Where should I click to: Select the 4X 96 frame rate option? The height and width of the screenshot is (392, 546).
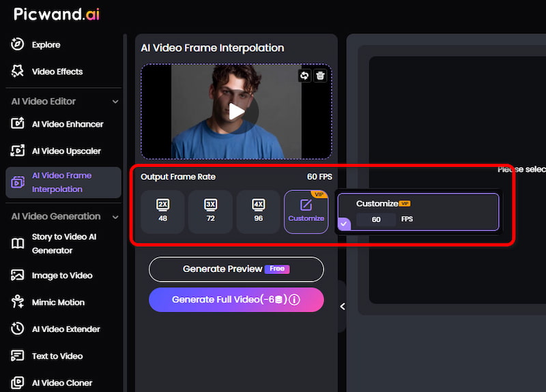click(259, 211)
